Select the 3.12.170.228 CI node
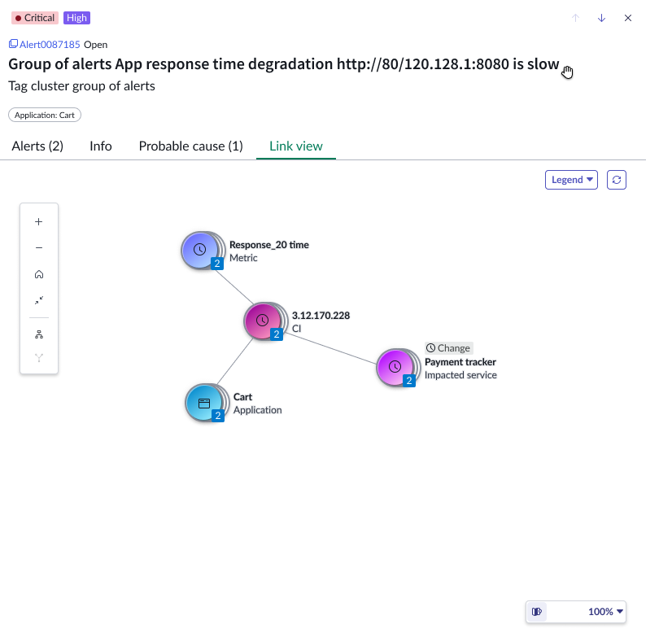 point(263,321)
